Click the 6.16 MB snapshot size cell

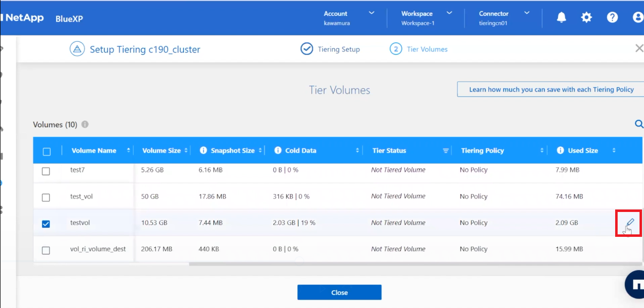coord(210,170)
